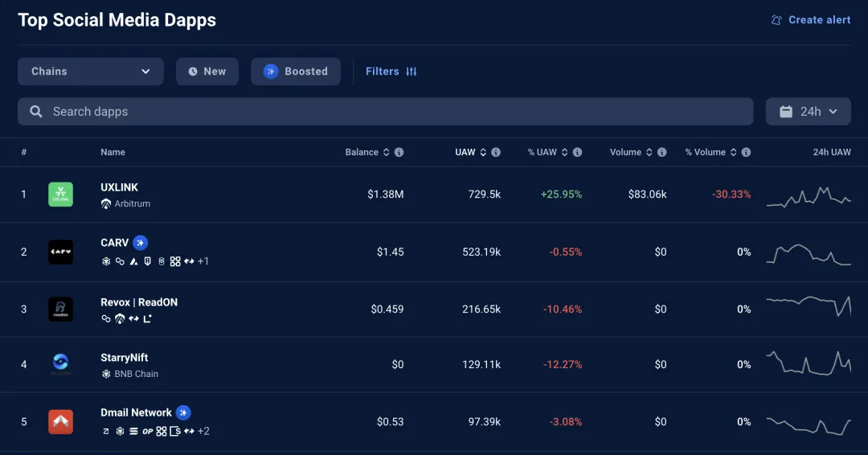Open the Filters options
This screenshot has width=868, height=455.
click(391, 72)
